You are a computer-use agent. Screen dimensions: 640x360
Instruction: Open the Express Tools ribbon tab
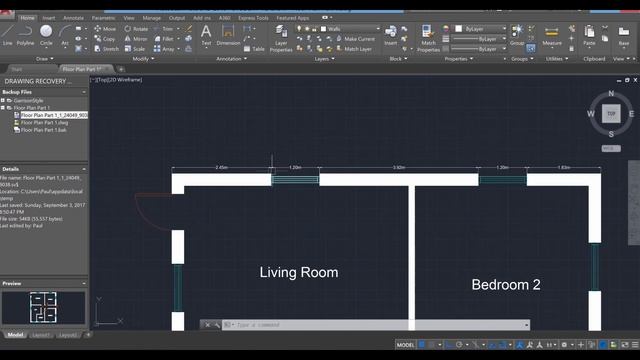[253, 18]
